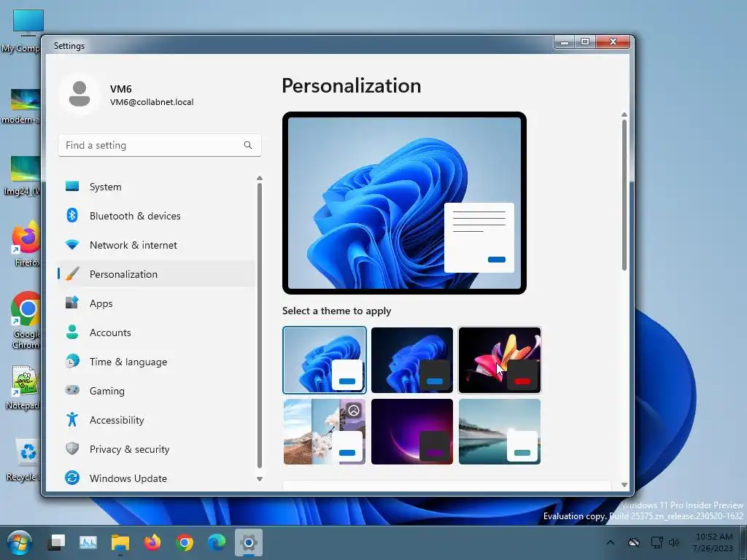Click the Bluetooth & devices icon
The height and width of the screenshot is (560, 747).
[72, 215]
